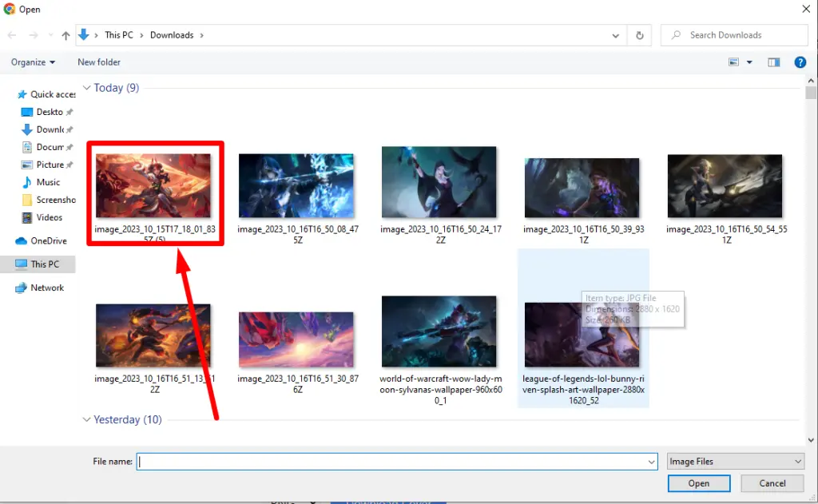Select image_2023_10_16T16_50_39_931Z thumbnail
The width and height of the screenshot is (818, 504).
coord(582,188)
